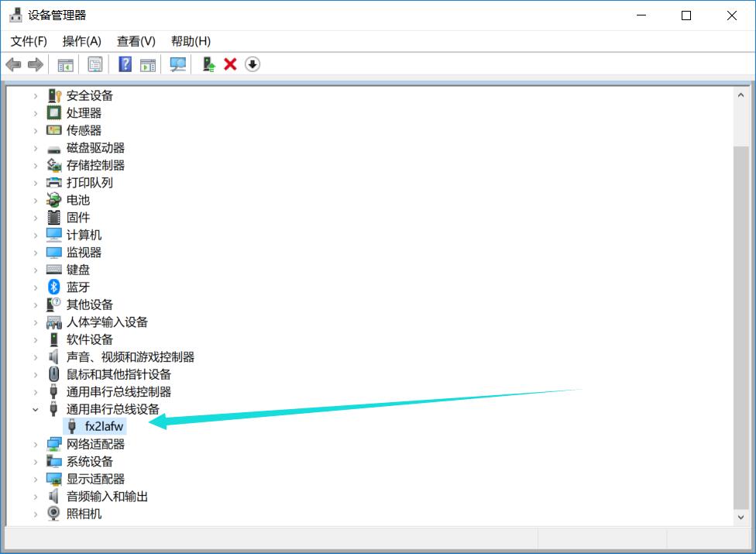Open the 查看(V) menu
The image size is (756, 554).
(x=136, y=42)
